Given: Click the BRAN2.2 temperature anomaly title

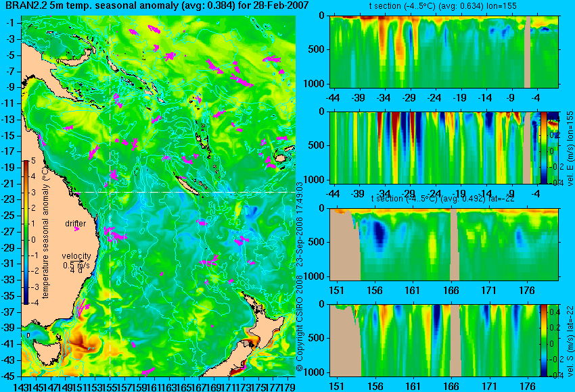Looking at the screenshot, I should click(154, 5).
